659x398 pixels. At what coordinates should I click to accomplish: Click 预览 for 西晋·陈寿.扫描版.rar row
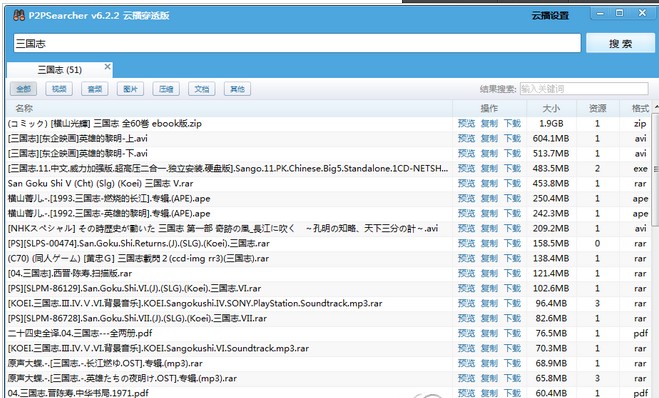(x=466, y=274)
